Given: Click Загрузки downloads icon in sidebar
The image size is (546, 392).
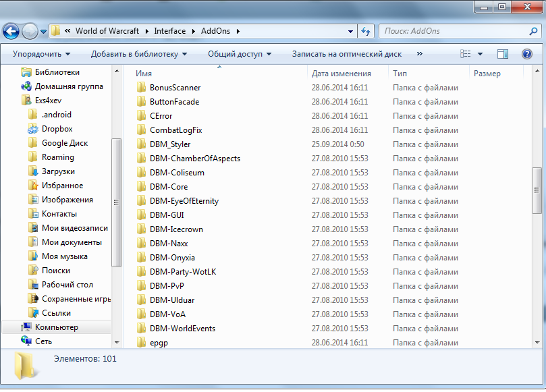Looking at the screenshot, I should click(32, 171).
